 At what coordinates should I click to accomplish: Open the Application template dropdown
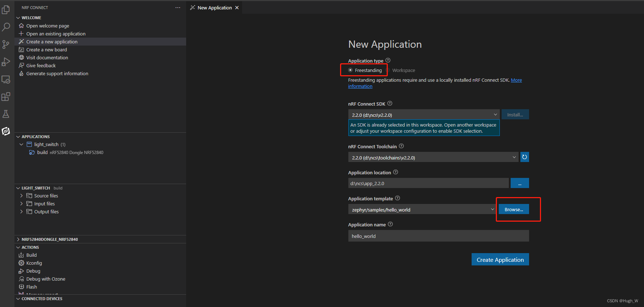pos(422,209)
